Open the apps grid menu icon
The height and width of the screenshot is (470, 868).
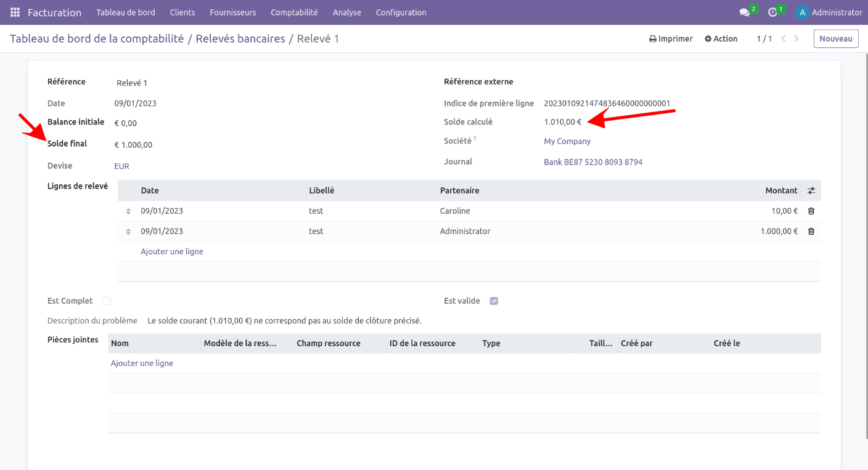tap(15, 12)
